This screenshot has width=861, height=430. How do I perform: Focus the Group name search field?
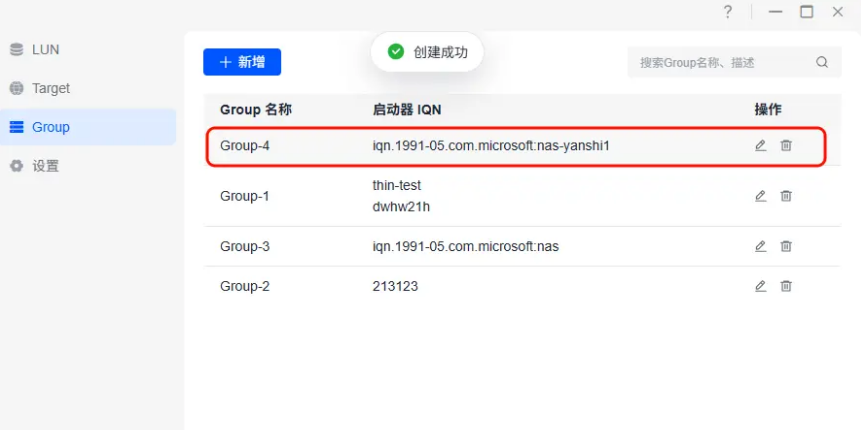pyautogui.click(x=720, y=62)
